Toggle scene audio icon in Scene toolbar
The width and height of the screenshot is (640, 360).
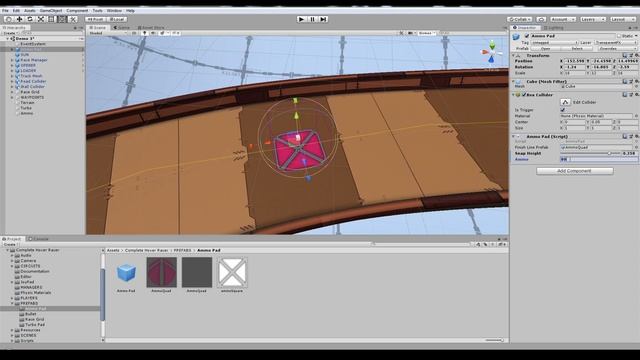click(x=153, y=33)
